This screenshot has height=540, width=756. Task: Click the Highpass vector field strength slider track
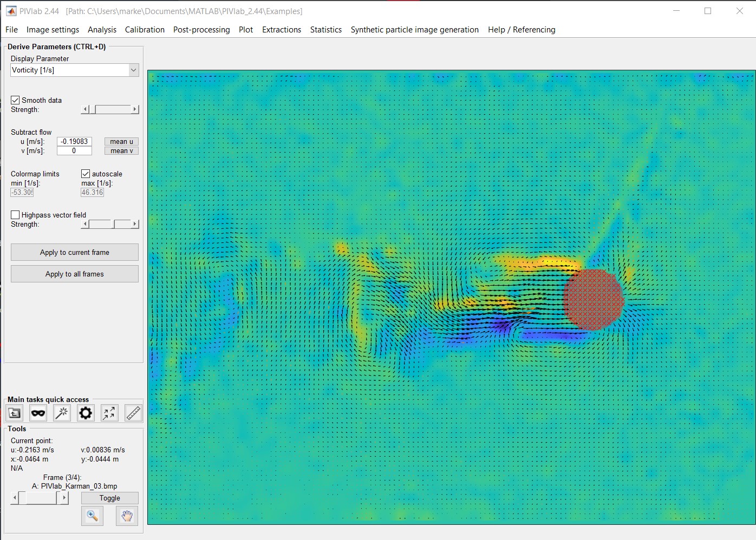[110, 224]
